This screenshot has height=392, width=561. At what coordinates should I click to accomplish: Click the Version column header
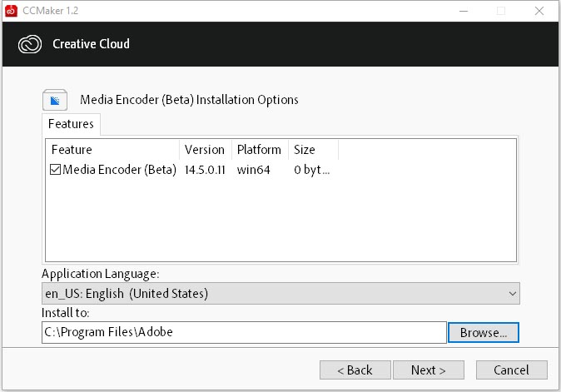[205, 150]
